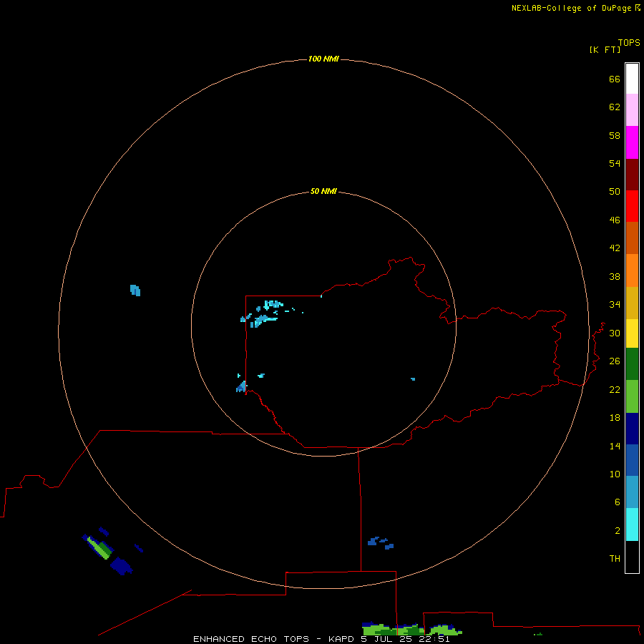Click the '46' legend value label

coord(615,220)
